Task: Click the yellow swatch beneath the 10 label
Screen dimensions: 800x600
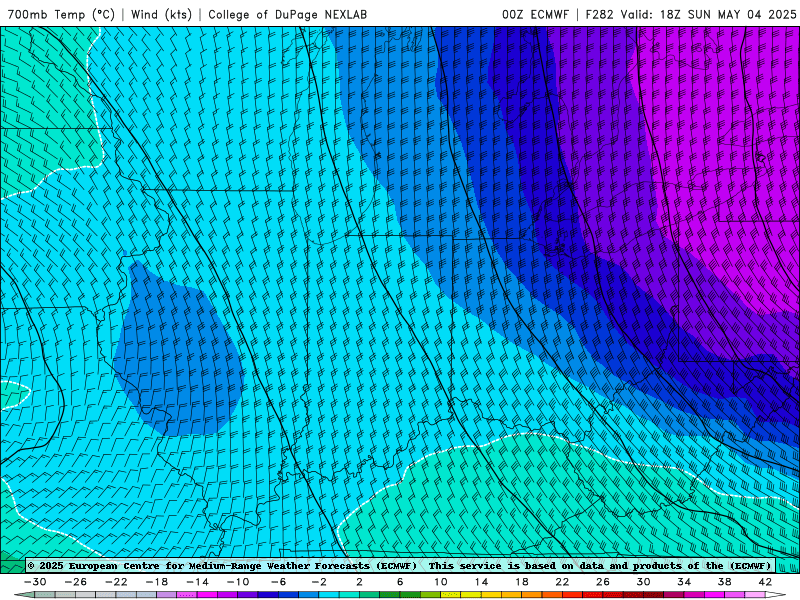Action: [451, 595]
